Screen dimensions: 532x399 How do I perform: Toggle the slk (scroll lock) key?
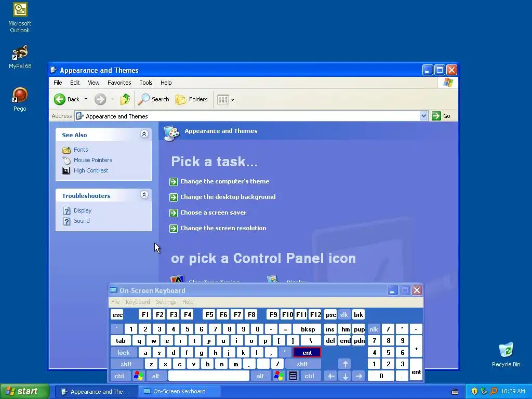tap(344, 315)
